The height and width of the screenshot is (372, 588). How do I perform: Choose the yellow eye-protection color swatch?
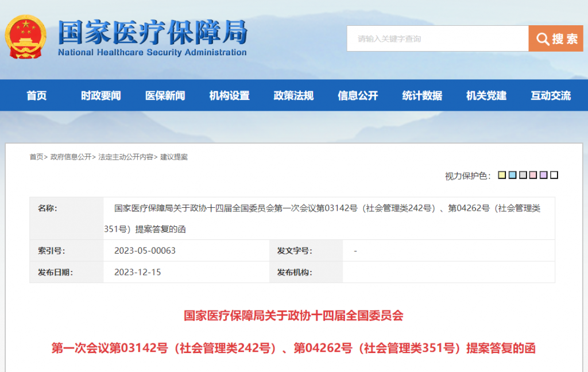coord(502,175)
